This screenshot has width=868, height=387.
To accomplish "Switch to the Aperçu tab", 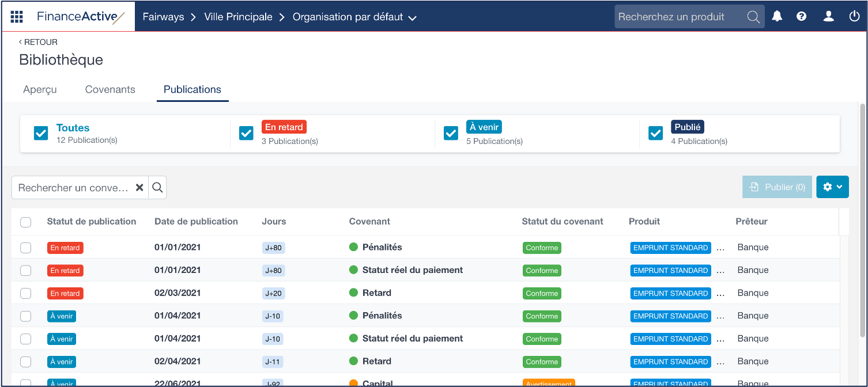I will (x=40, y=89).
